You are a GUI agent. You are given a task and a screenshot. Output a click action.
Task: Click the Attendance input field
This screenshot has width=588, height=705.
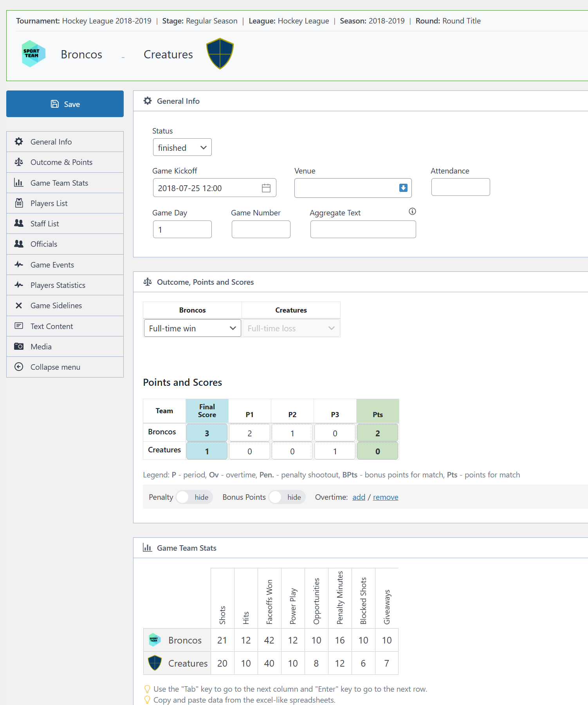coord(460,187)
